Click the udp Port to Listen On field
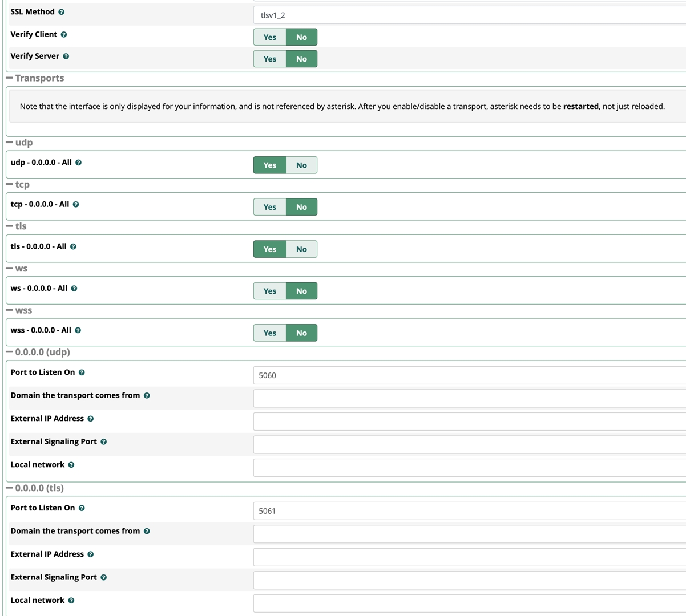 468,375
